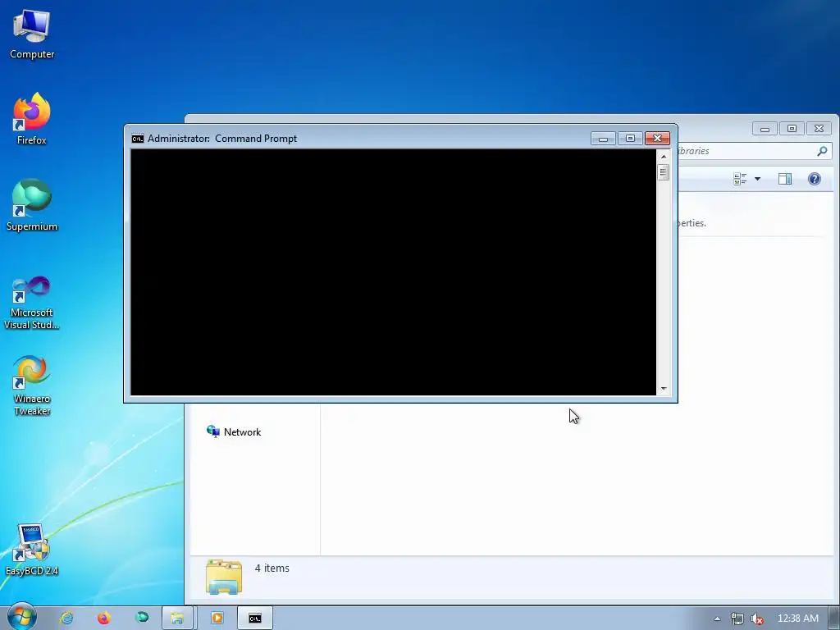Minimize the Explorer Libraries window
Screen dimensions: 840x630
765,129
